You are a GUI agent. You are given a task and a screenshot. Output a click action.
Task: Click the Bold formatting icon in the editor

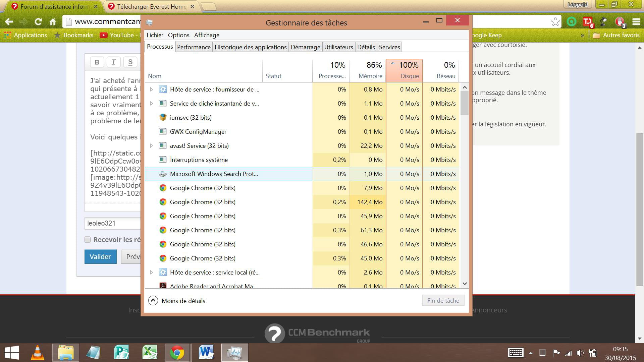click(97, 62)
